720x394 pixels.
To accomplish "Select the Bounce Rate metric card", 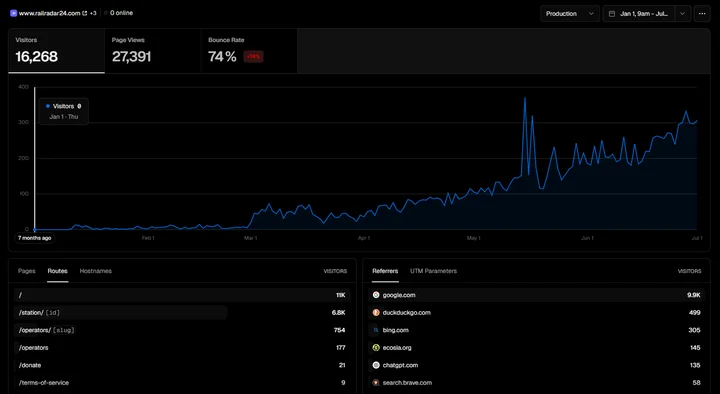I will (x=249, y=51).
